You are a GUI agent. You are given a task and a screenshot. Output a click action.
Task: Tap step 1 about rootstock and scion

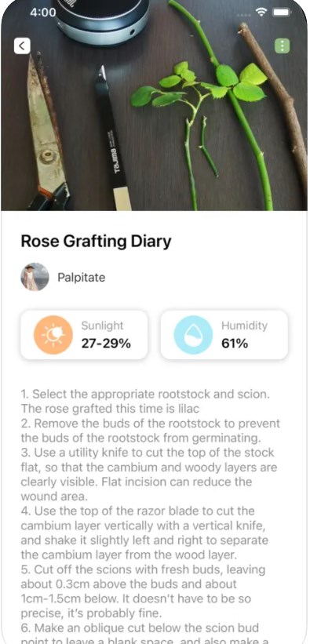(x=145, y=402)
